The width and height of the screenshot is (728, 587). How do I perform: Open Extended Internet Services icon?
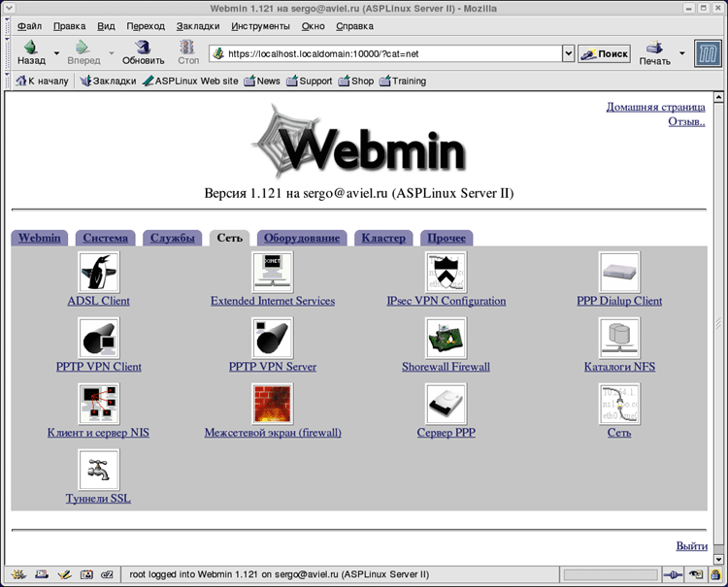click(272, 272)
